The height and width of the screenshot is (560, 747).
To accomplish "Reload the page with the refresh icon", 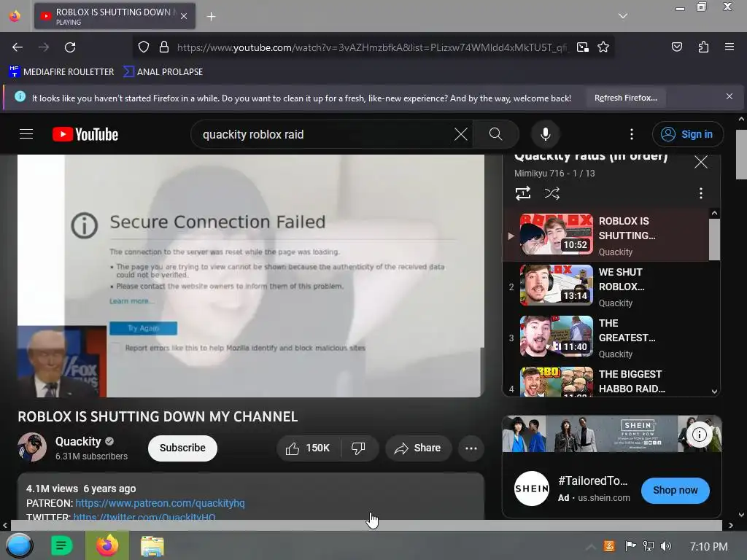I will click(70, 47).
